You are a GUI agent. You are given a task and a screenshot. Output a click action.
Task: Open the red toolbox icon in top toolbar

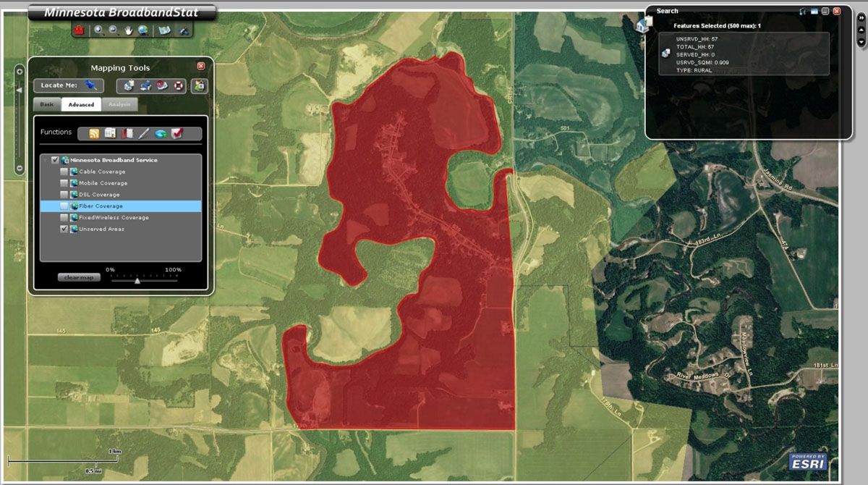tap(79, 30)
